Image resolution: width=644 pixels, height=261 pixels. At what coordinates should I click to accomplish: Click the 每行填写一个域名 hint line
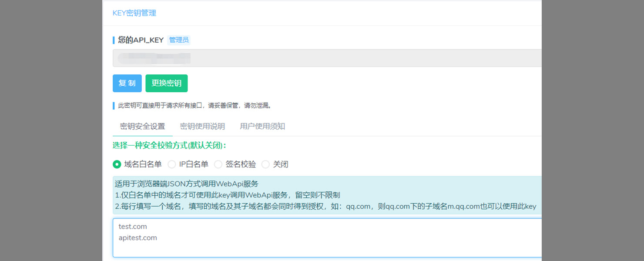pyautogui.click(x=325, y=207)
